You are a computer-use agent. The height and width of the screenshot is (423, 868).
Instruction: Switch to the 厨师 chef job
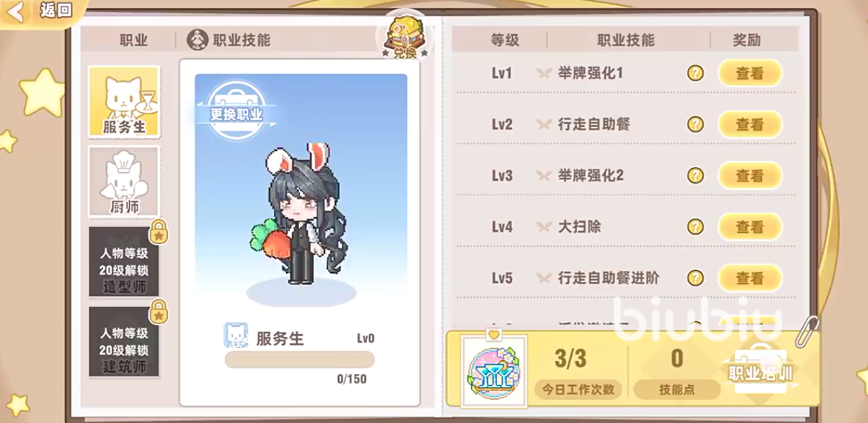click(x=124, y=182)
